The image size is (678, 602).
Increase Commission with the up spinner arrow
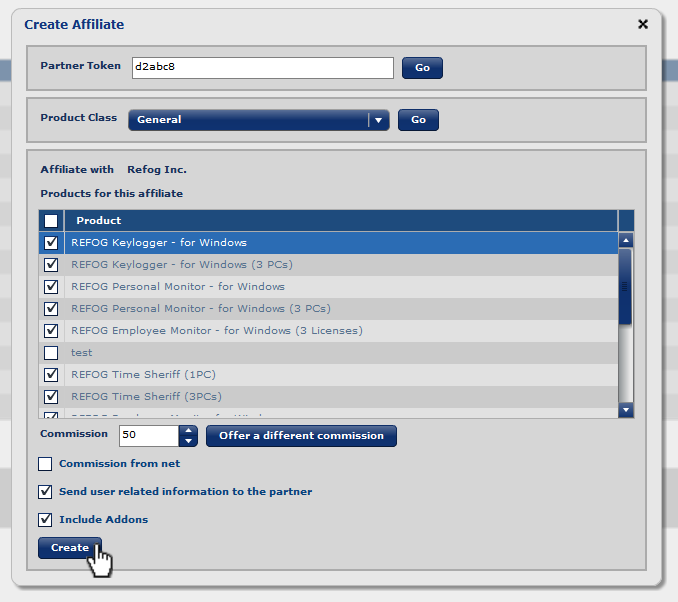click(x=188, y=430)
